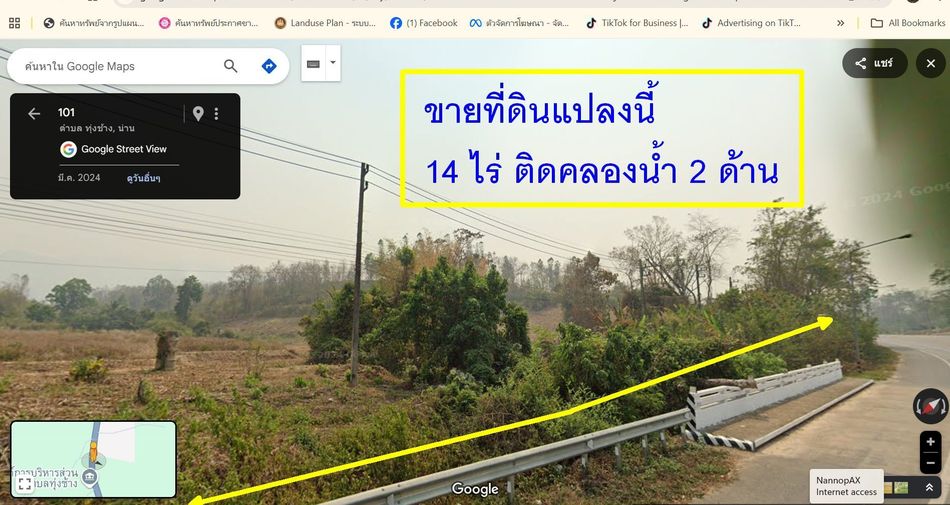Expand imagery strip with double chevron
This screenshot has width=950, height=505.
929,487
